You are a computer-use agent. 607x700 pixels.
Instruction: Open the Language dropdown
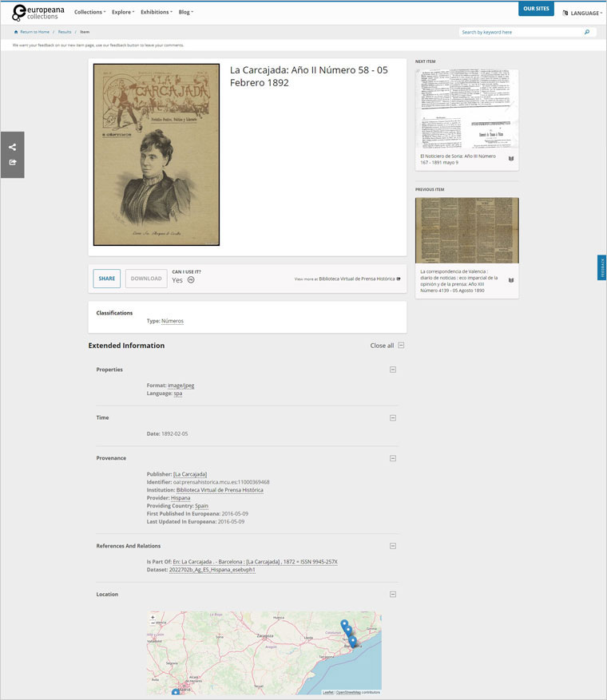pyautogui.click(x=582, y=13)
